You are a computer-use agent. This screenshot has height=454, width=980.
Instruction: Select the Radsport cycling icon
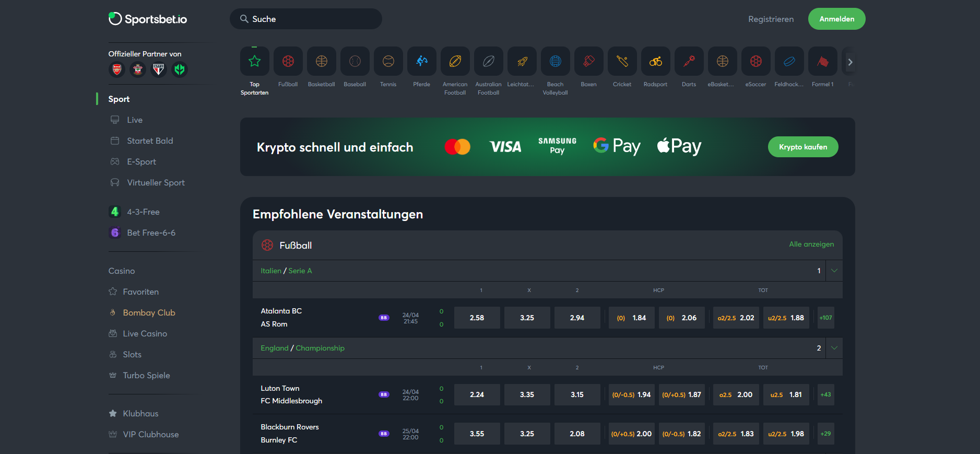[x=656, y=62]
